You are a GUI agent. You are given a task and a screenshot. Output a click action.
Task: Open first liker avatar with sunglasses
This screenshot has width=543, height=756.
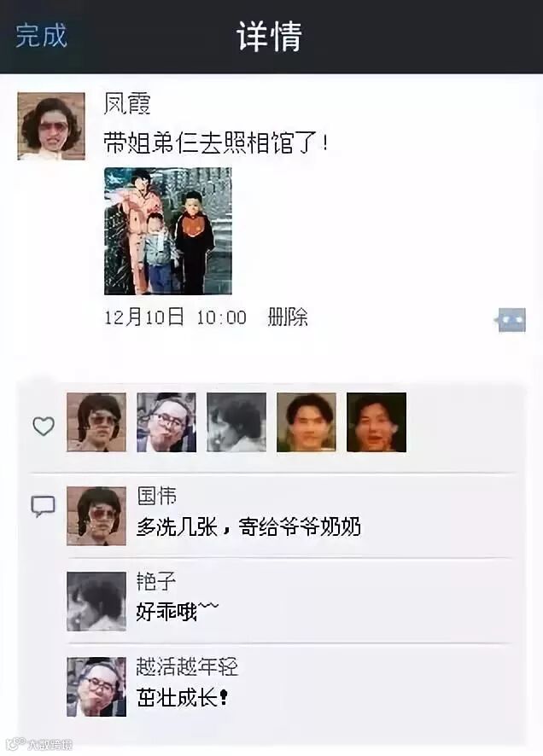(x=96, y=422)
